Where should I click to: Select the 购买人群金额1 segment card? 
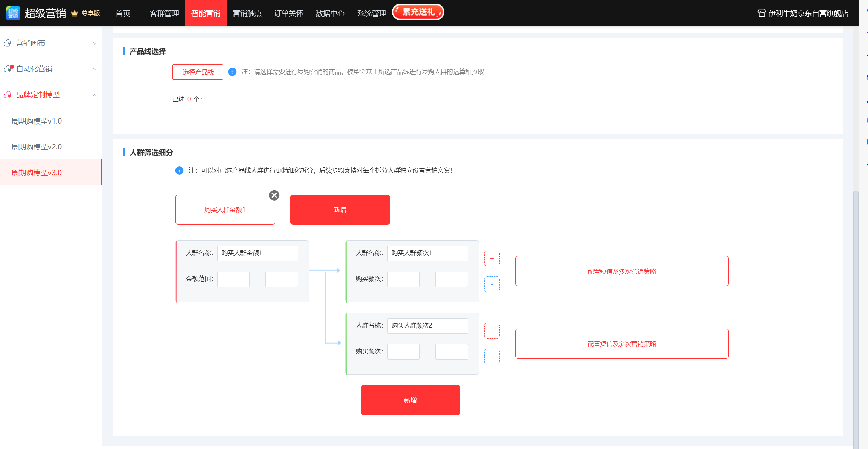coord(225,209)
